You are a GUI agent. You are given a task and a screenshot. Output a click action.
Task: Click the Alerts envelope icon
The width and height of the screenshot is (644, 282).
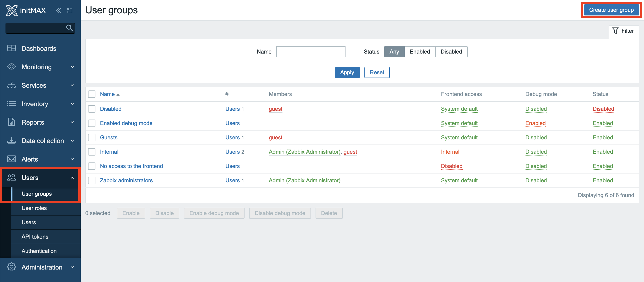click(12, 159)
